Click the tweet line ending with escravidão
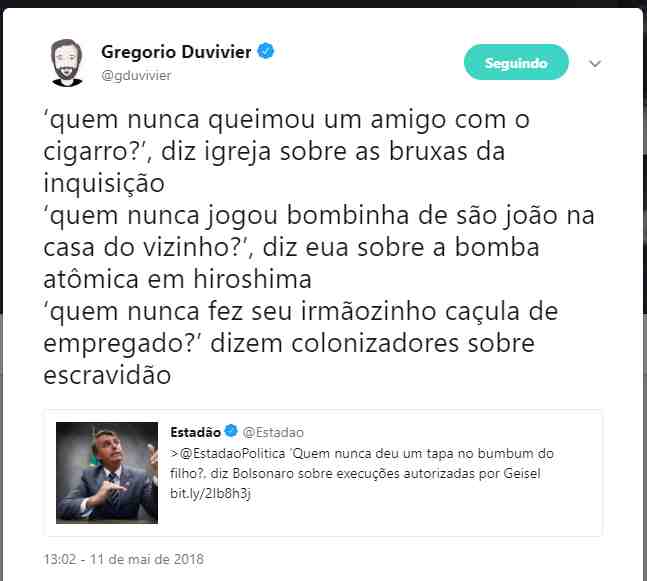This screenshot has height=581, width=647. 107,375
